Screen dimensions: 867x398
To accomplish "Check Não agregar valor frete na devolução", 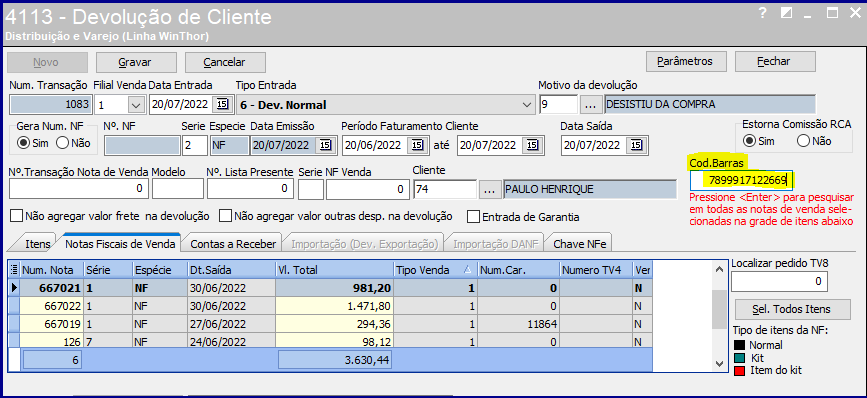I will (16, 216).
